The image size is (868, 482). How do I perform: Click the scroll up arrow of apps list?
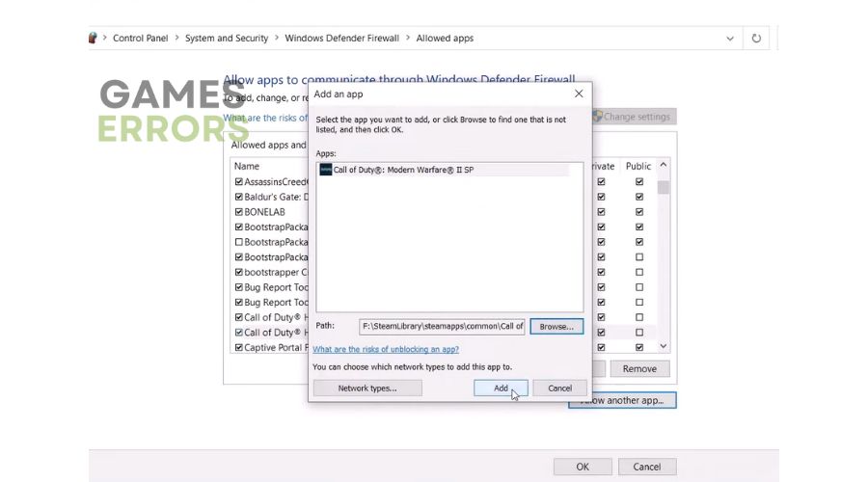click(664, 165)
